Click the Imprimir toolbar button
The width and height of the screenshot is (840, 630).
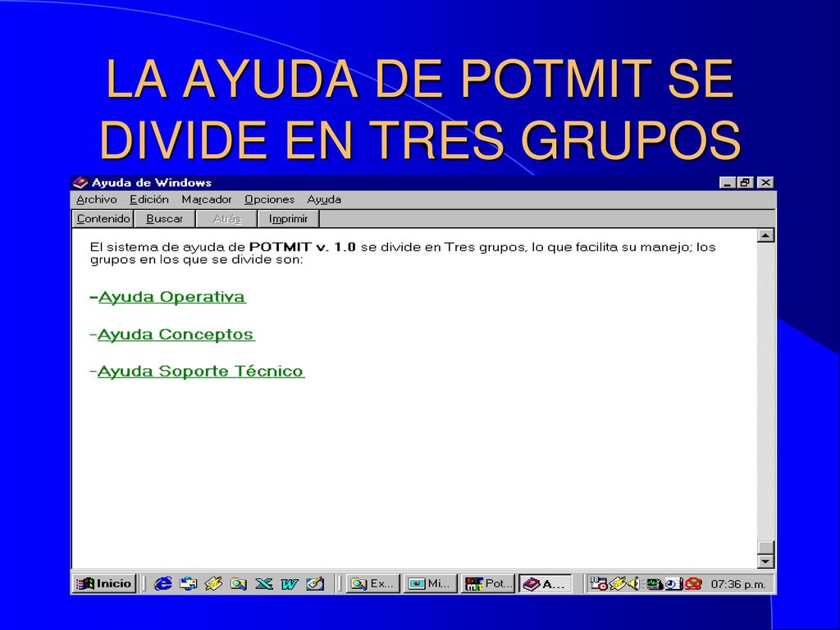[288, 218]
